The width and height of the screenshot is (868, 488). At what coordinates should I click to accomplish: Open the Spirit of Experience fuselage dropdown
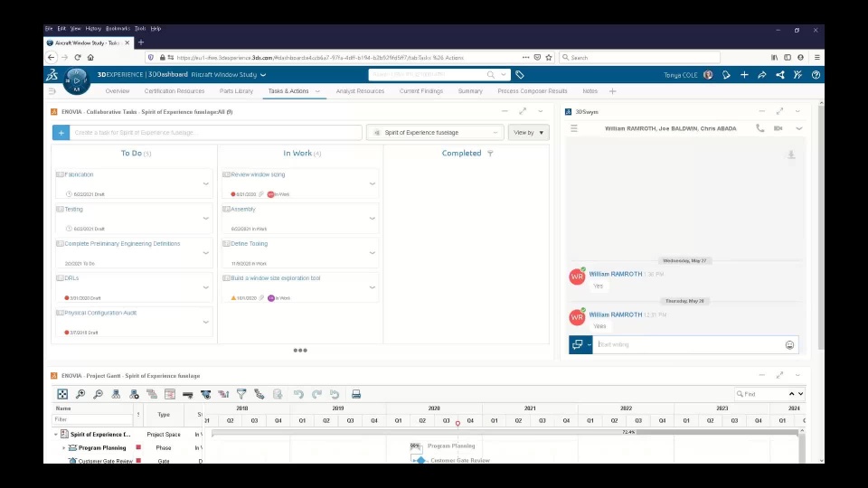coord(435,132)
